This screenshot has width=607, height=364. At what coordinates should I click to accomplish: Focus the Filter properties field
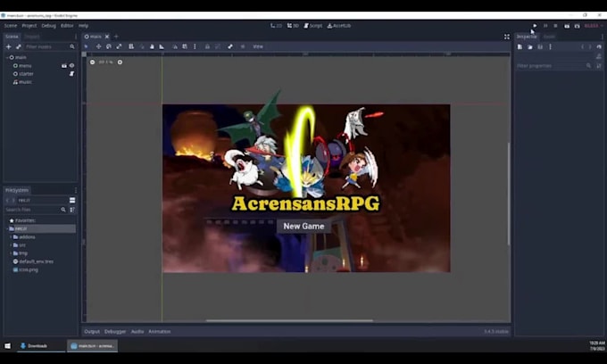(553, 66)
